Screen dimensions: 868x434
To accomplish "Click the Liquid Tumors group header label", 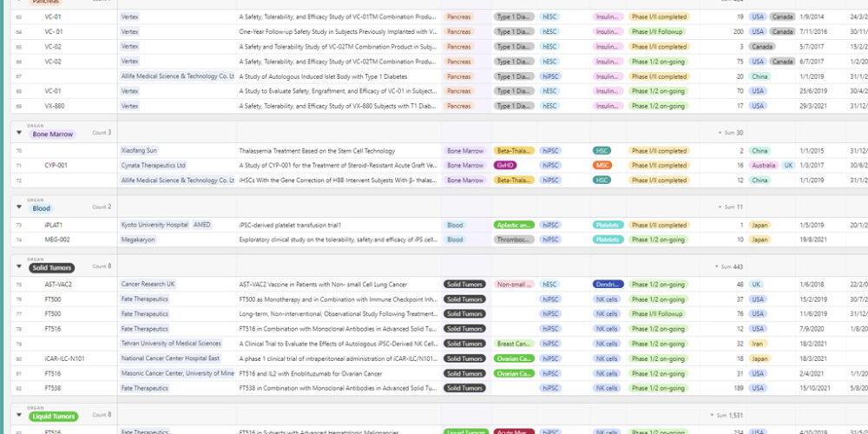I will 54,417.
